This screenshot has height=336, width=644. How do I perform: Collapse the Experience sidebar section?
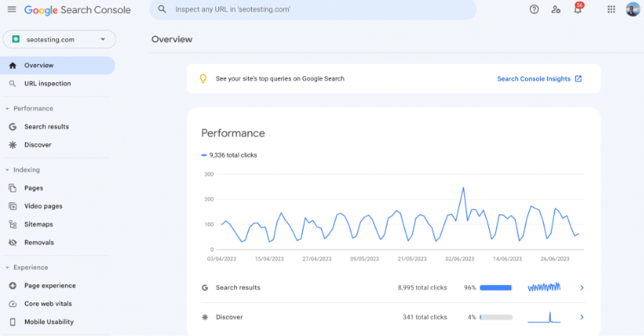(7, 267)
